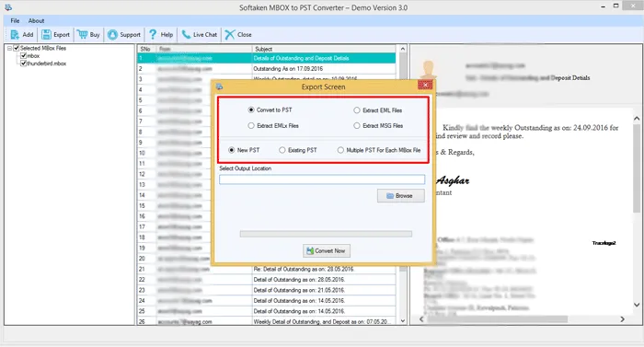The height and width of the screenshot is (347, 644).
Task: Click the Close X toolbar icon
Action: tap(230, 35)
